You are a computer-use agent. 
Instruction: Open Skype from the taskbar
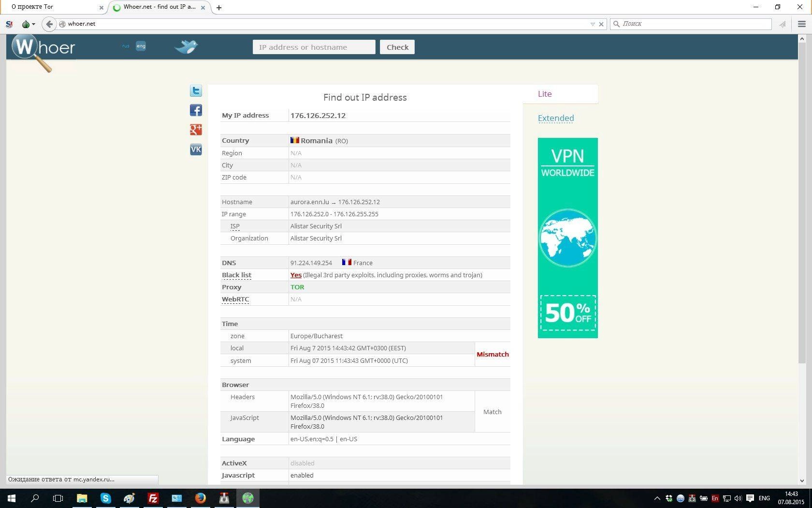coord(105,498)
